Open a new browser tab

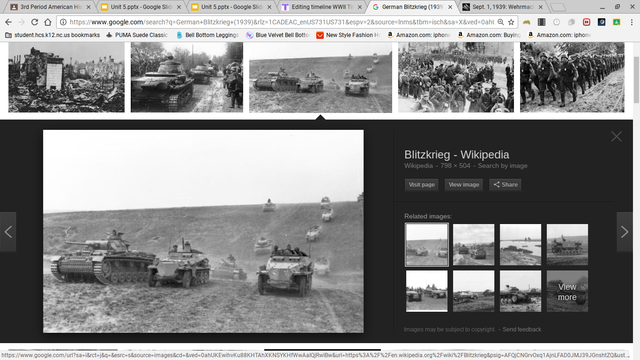click(x=558, y=7)
